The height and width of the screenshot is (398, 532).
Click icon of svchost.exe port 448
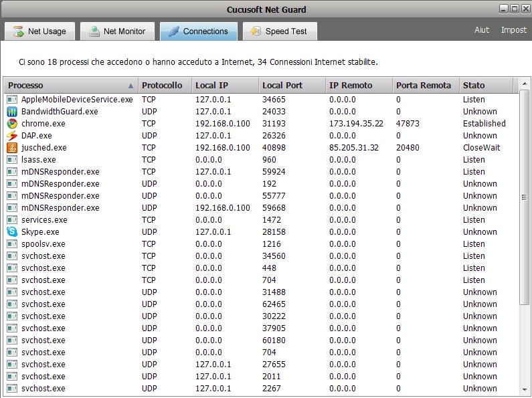click(12, 268)
